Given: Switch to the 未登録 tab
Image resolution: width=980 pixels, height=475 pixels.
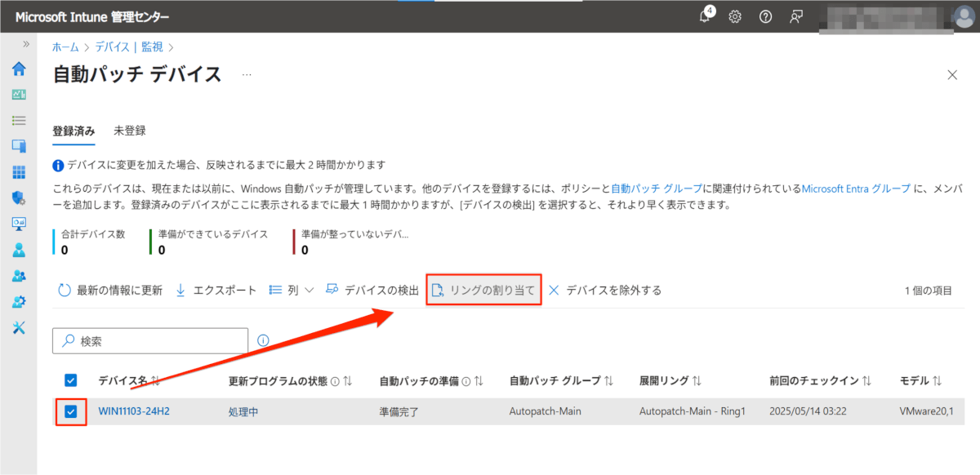Looking at the screenshot, I should coord(130,131).
